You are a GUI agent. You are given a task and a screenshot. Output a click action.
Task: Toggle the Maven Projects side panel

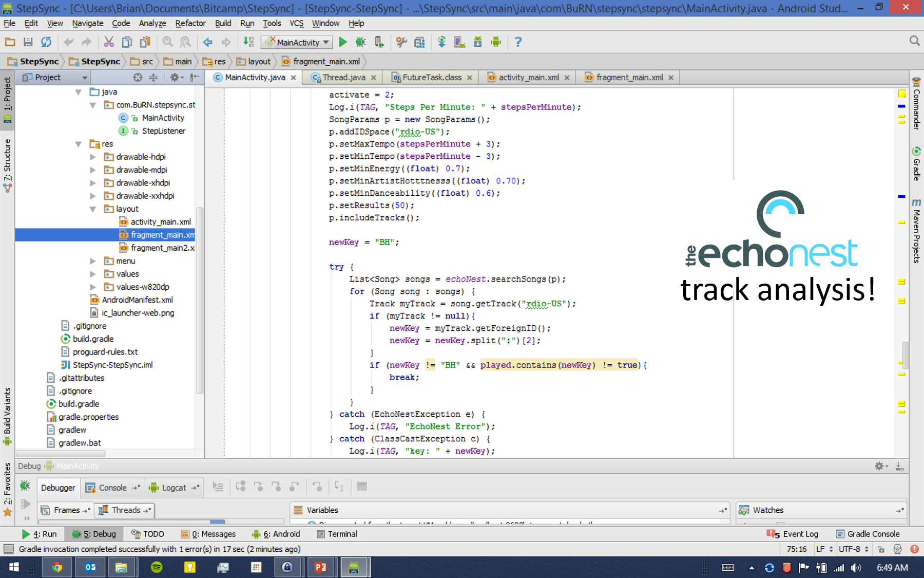pos(916,231)
